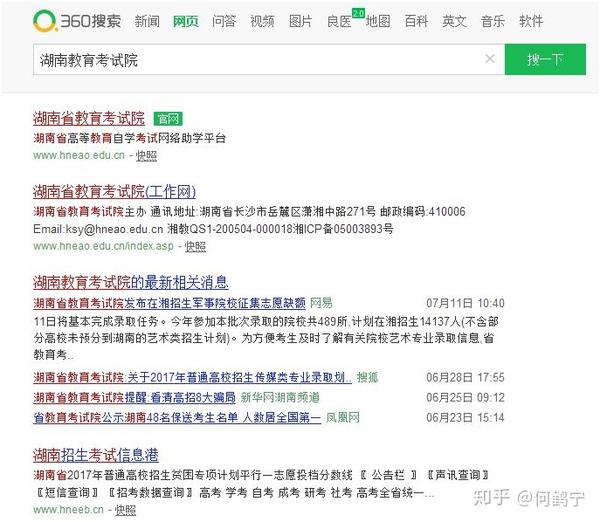Click the snippet 湖南省高等教育自学考试网络助学平台
This screenshot has height=522, width=600.
pos(130,138)
